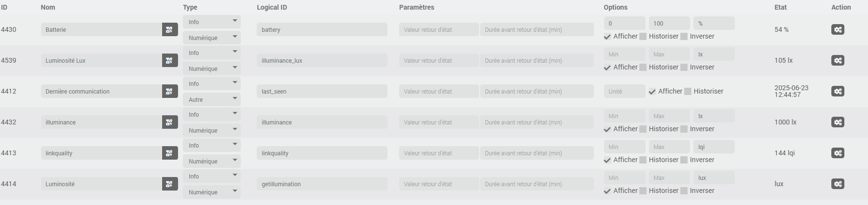Choose icon button next to Batterie name
This screenshot has height=205, width=868.
170,29
